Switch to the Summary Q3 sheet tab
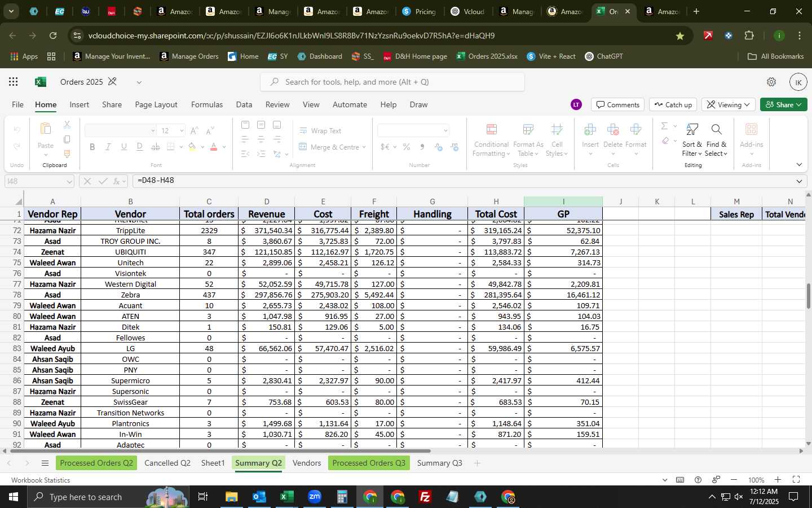Viewport: 812px width, 508px height. 440,463
